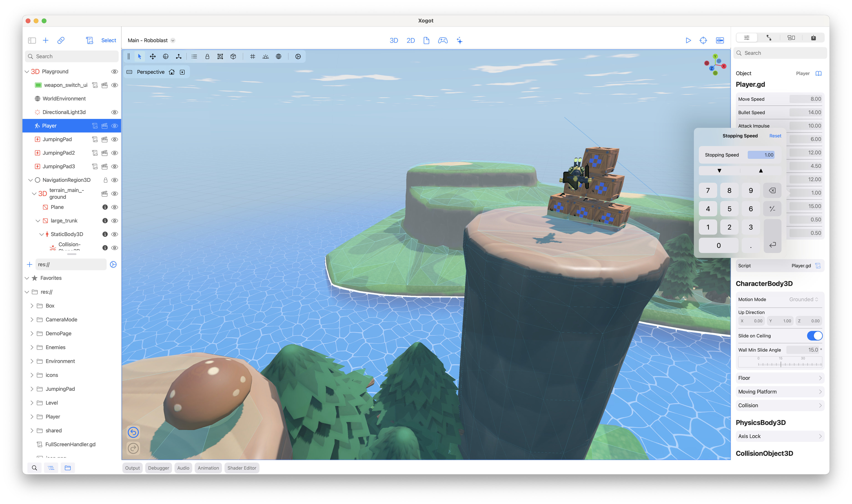Click the environment globe icon in toolbar

coord(278,56)
